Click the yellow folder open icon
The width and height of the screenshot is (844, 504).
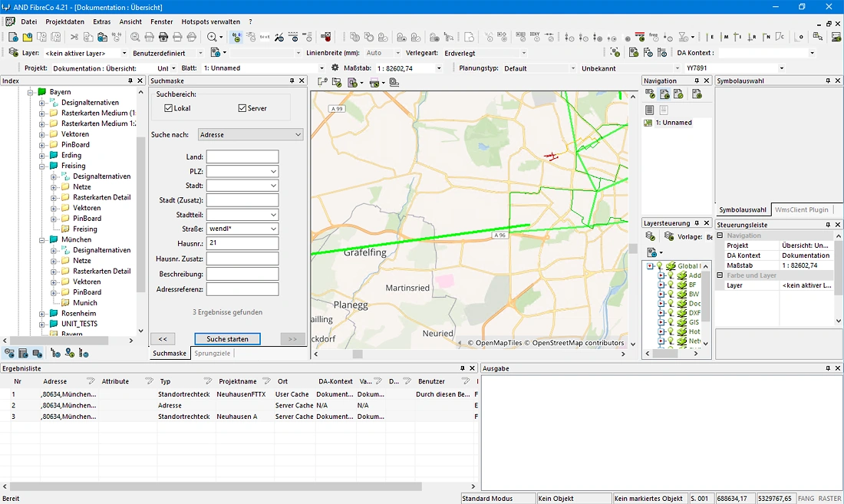(28, 37)
